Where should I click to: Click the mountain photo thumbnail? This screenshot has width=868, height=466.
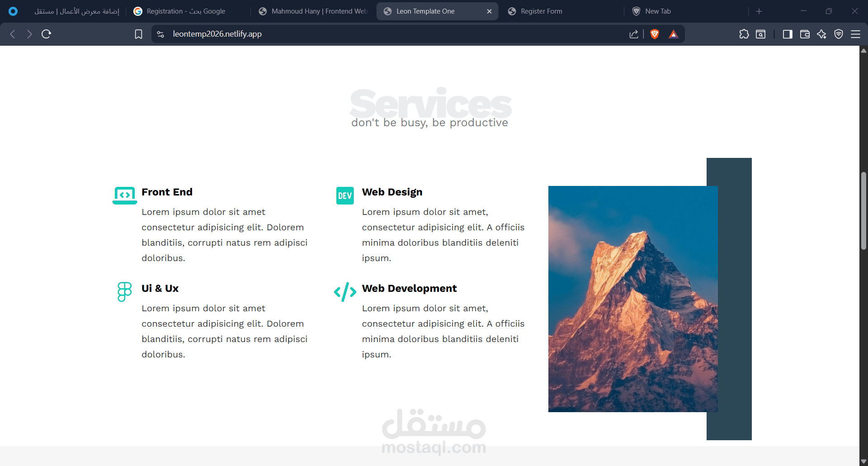[633, 299]
